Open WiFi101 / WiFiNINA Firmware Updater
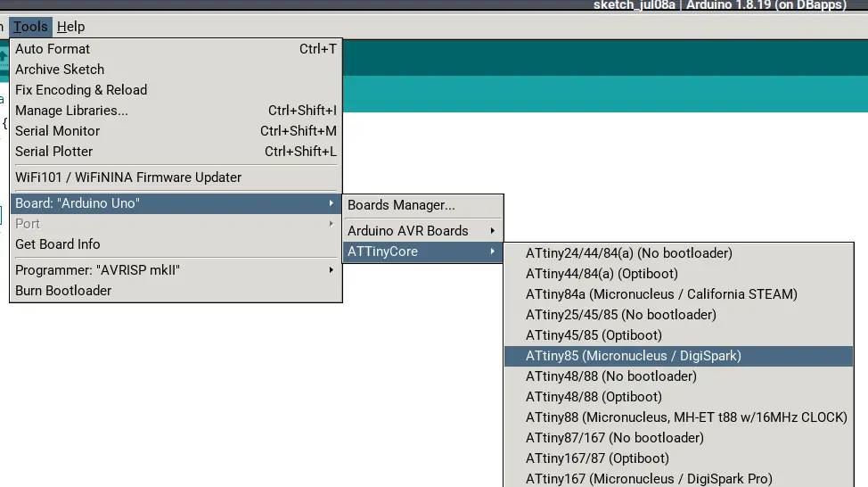This screenshot has width=868, height=487. [x=176, y=177]
